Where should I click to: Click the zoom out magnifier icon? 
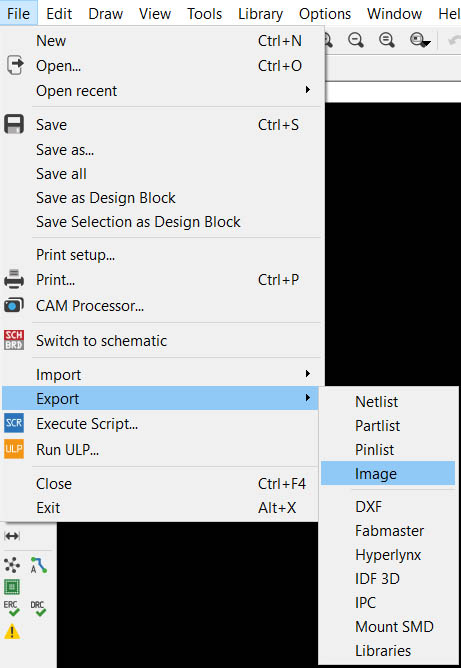pyautogui.click(x=355, y=40)
